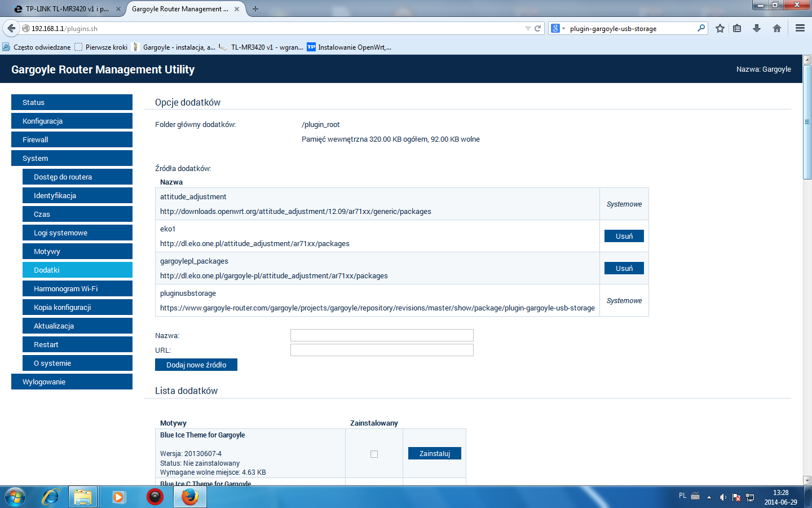Select the Dodatki menu item
This screenshot has height=508, width=812.
[x=77, y=270]
